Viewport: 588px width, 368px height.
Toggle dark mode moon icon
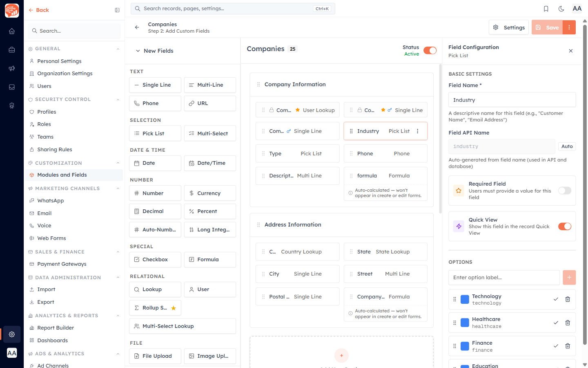[561, 9]
